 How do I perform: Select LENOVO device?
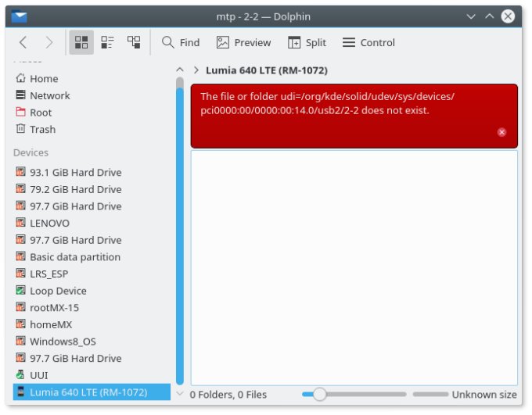[92, 223]
